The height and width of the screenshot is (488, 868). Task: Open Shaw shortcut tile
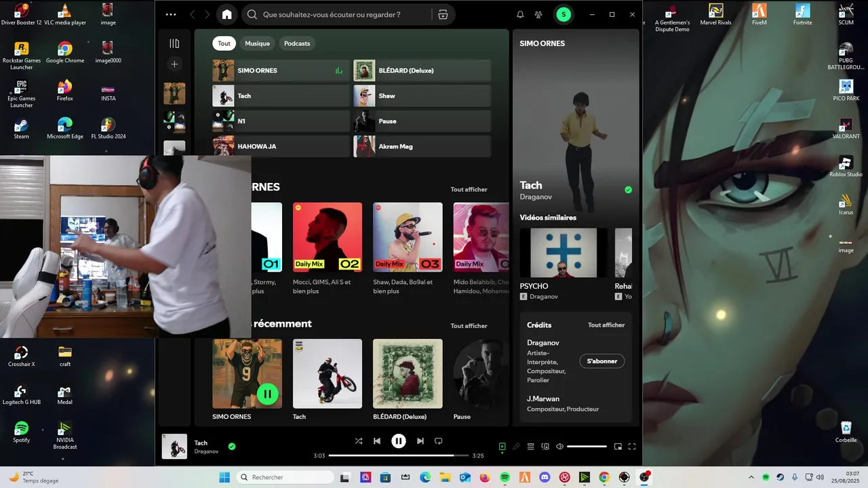(x=422, y=96)
